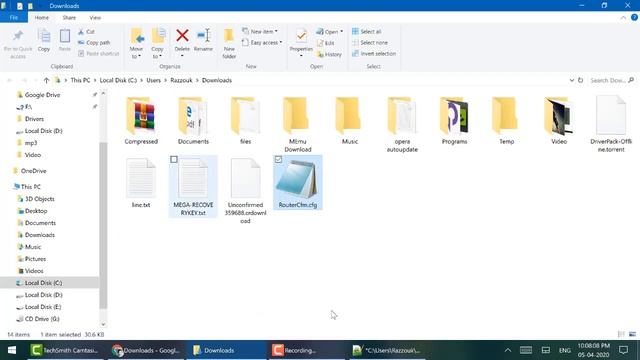Open the Windows Start menu
This screenshot has width=640, height=360.
pos(12,350)
